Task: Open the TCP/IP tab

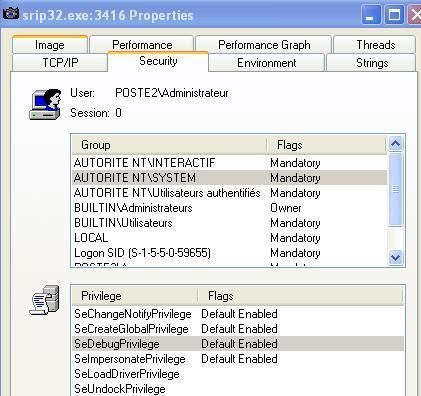Action: pos(60,63)
